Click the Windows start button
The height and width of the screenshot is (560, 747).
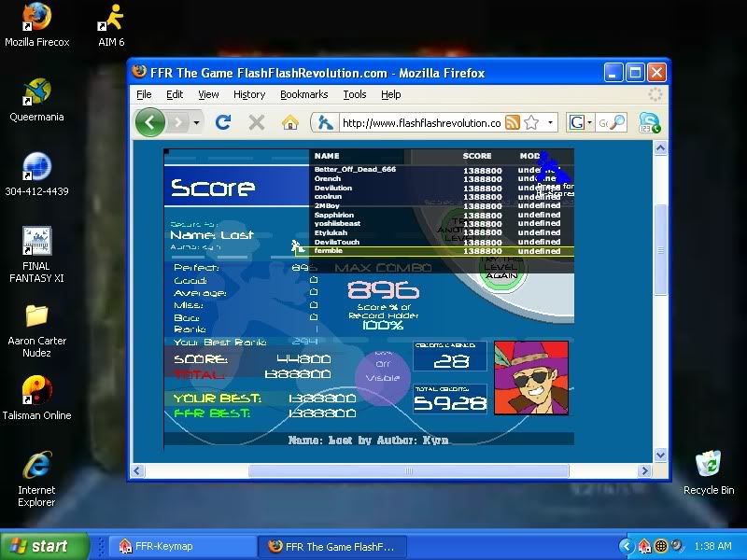44,547
